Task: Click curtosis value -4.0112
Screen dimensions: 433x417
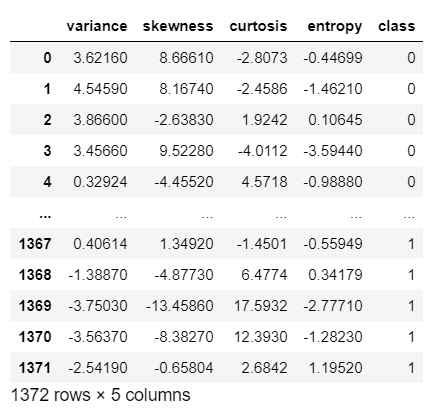Action: pyautogui.click(x=262, y=151)
